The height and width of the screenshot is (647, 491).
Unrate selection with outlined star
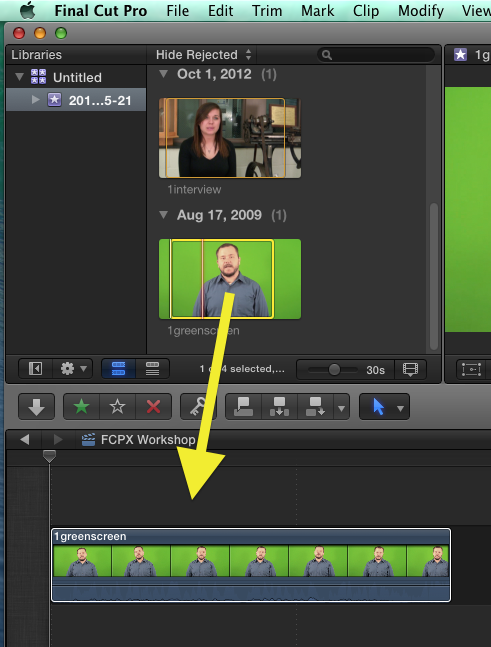tap(117, 407)
